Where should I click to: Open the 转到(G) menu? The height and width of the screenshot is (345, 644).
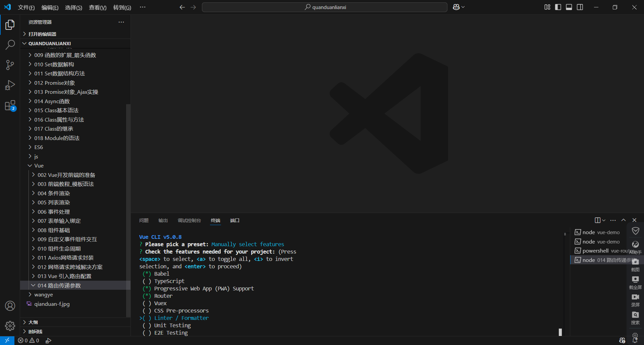pyautogui.click(x=122, y=7)
